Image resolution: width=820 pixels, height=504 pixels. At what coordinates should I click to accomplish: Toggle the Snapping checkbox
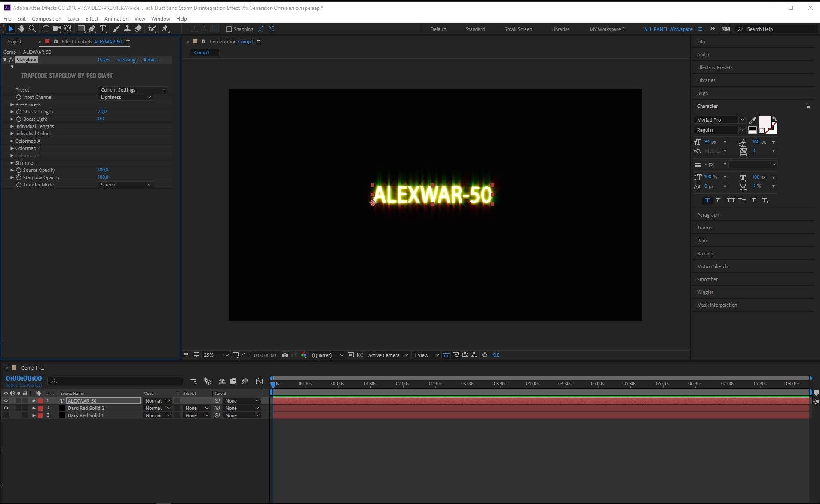coord(229,29)
